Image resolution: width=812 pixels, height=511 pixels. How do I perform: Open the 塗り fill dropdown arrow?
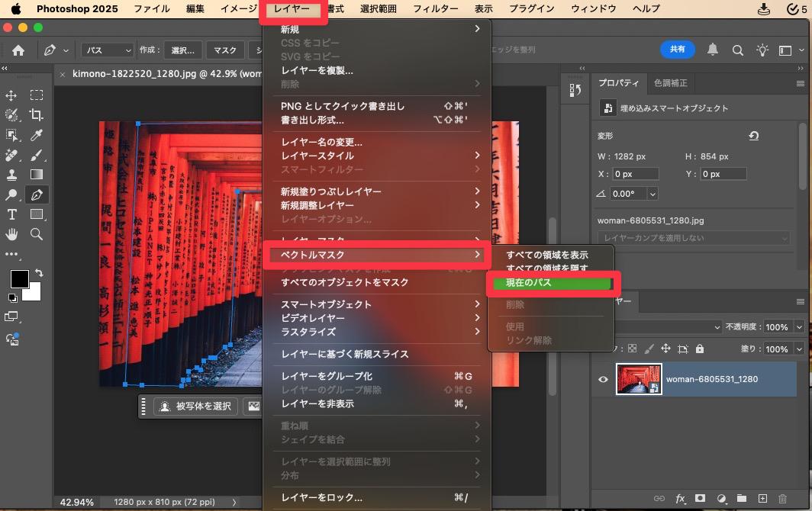pyautogui.click(x=799, y=349)
